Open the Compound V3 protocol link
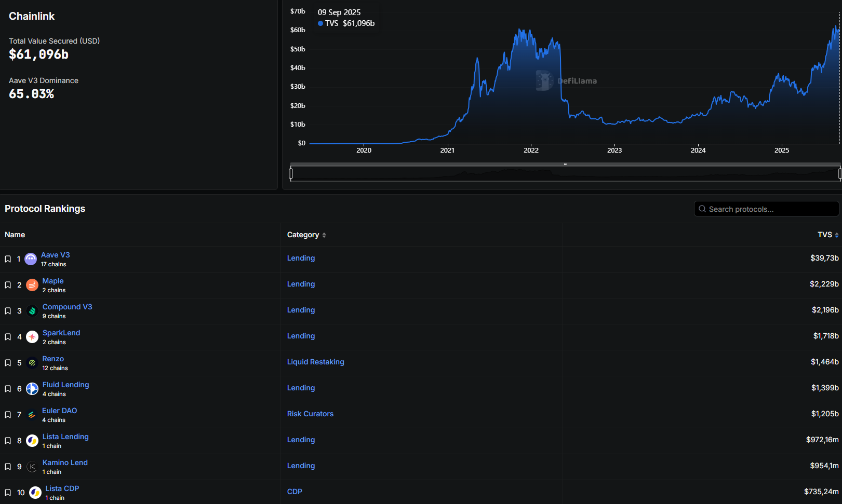The image size is (842, 504). pos(67,307)
